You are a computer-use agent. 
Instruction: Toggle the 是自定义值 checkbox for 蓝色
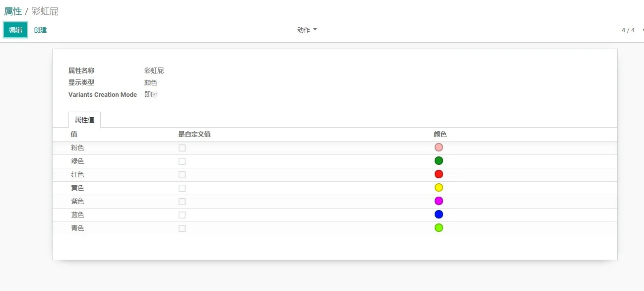tap(182, 215)
